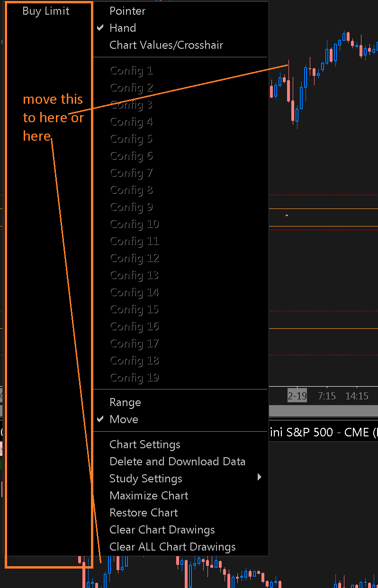Select the Pointer mode
Screen dimensions: 378x588
127,11
